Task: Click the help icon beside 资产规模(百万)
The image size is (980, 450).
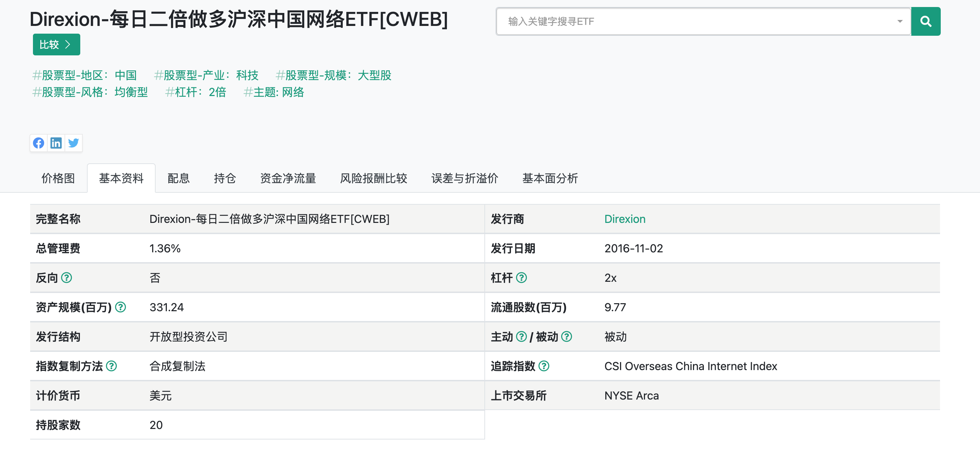Action: point(121,307)
